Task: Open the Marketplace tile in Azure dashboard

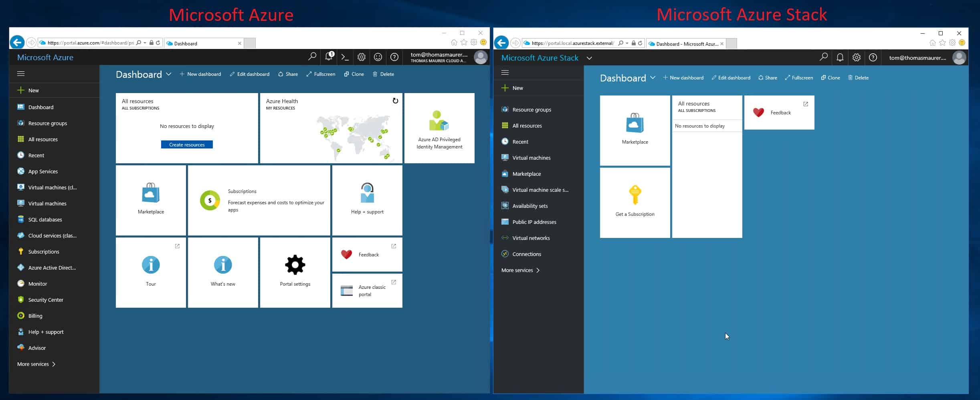Action: pyautogui.click(x=151, y=200)
